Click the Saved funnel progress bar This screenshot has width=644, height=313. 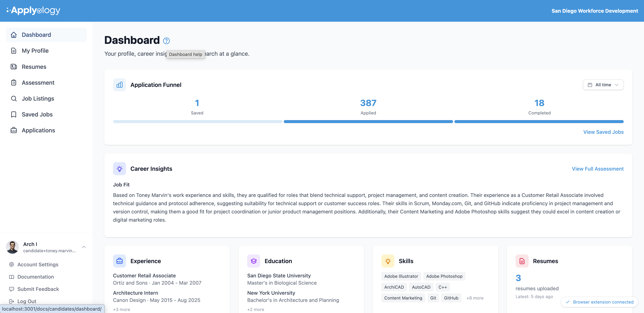pyautogui.click(x=197, y=122)
